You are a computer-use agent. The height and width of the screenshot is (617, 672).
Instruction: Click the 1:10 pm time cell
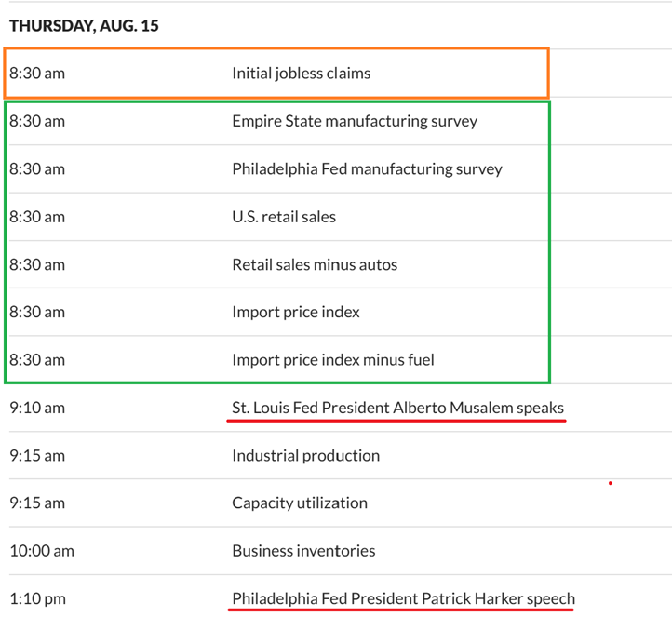[x=37, y=598]
